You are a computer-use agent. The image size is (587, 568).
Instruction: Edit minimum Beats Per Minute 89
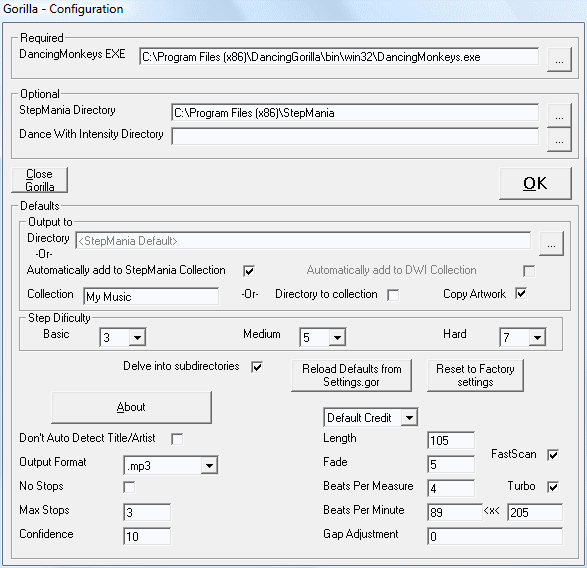[455, 512]
